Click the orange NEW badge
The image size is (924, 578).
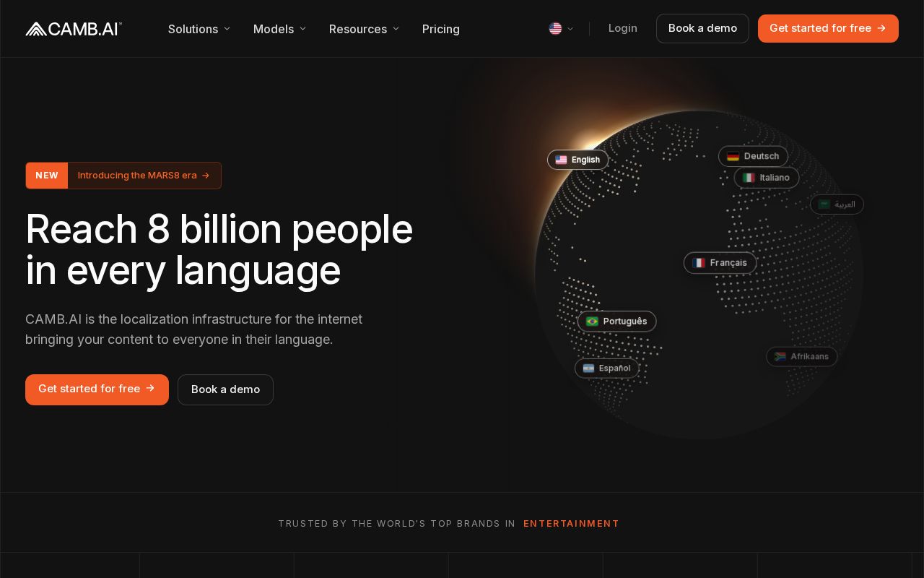click(47, 176)
